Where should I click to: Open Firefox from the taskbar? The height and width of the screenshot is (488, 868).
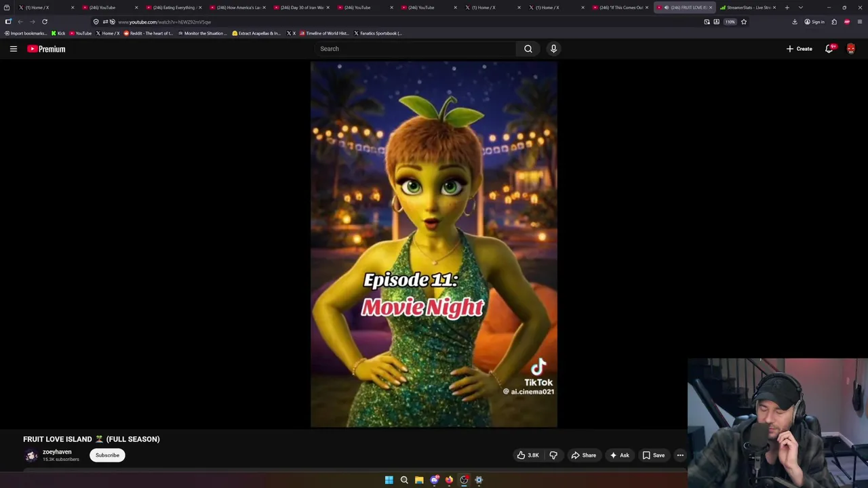[449, 480]
